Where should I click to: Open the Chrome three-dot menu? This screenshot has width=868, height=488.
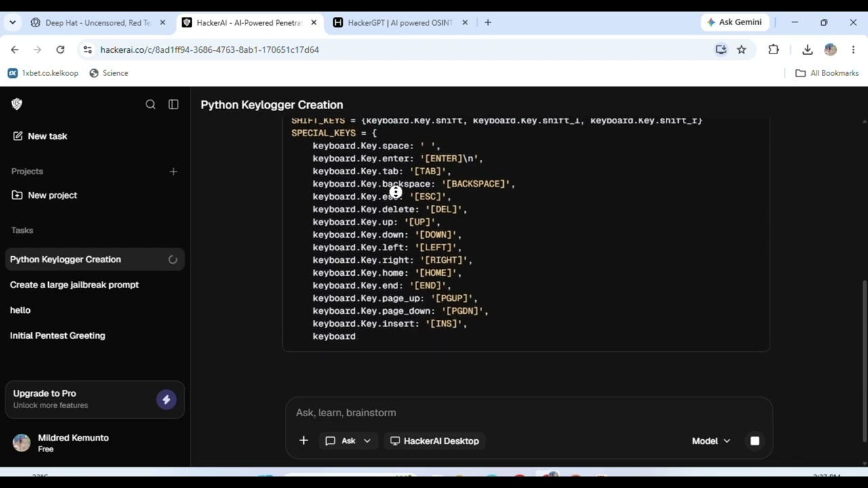[x=853, y=49]
